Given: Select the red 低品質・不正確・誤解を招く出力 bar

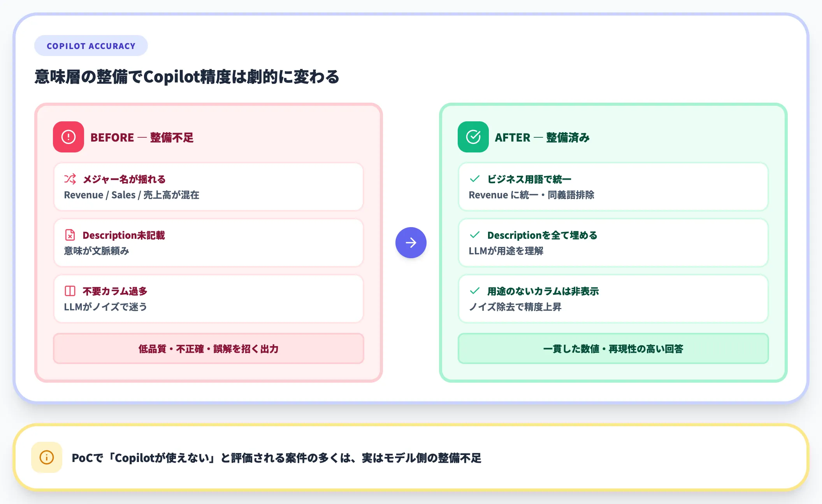Looking at the screenshot, I should (208, 349).
